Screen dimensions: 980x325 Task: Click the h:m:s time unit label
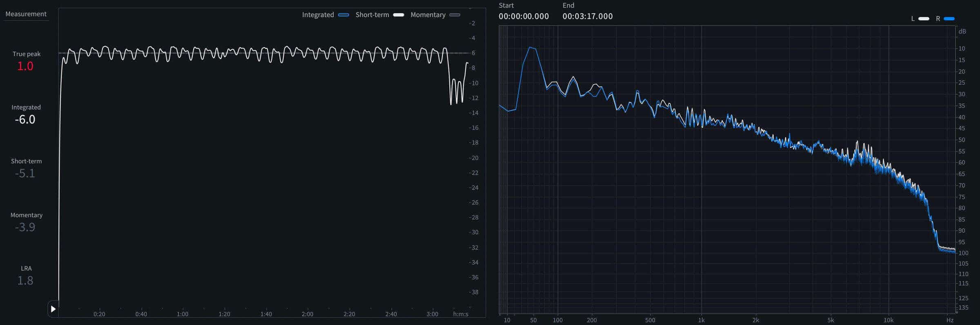coord(461,314)
